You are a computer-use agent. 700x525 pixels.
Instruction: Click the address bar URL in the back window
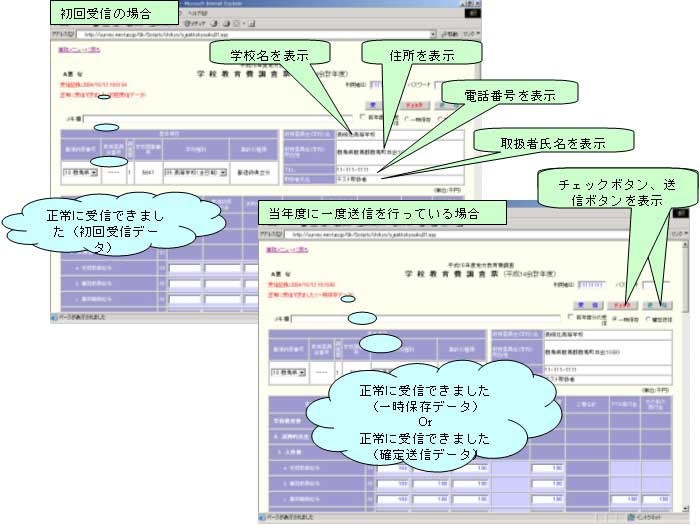pos(156,34)
